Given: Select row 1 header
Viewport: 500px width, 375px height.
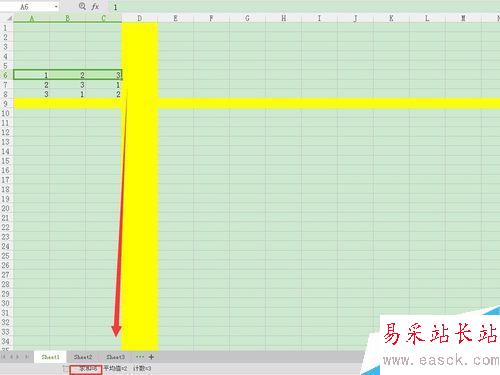Looking at the screenshot, I should tap(6, 28).
